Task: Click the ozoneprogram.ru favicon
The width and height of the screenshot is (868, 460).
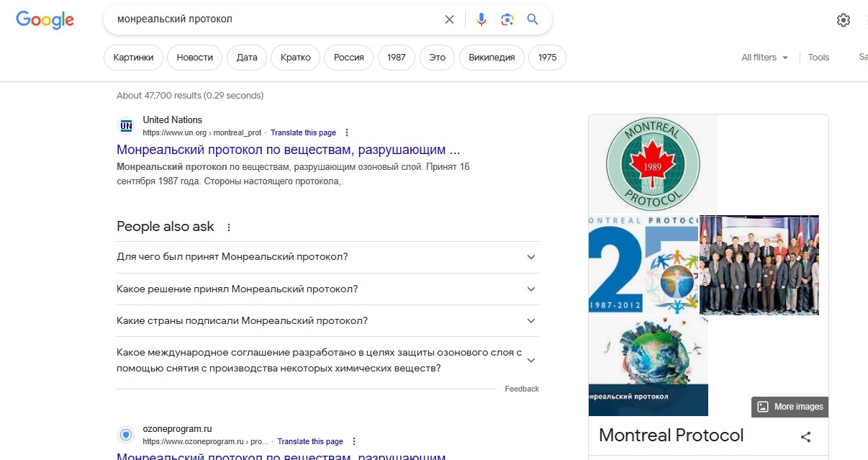Action: click(x=126, y=435)
